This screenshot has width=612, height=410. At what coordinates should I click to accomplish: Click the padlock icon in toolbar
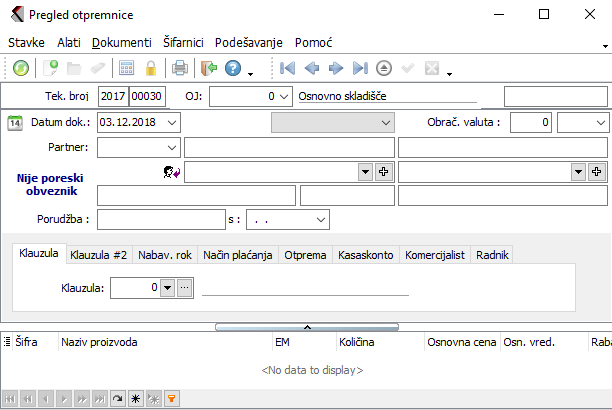(151, 69)
